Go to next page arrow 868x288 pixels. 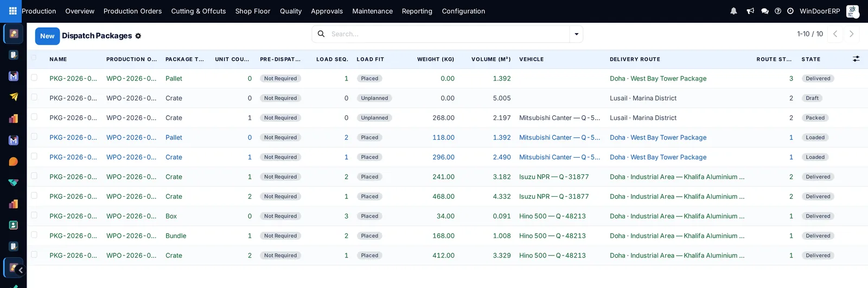[852, 34]
